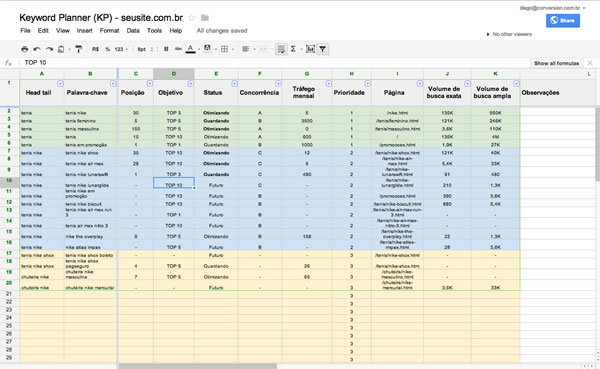Open the cell fill color tool
This screenshot has width=600, height=369.
pos(207,49)
